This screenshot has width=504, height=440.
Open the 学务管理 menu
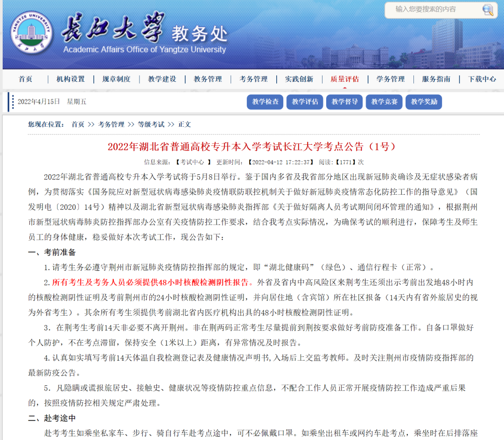pos(391,79)
